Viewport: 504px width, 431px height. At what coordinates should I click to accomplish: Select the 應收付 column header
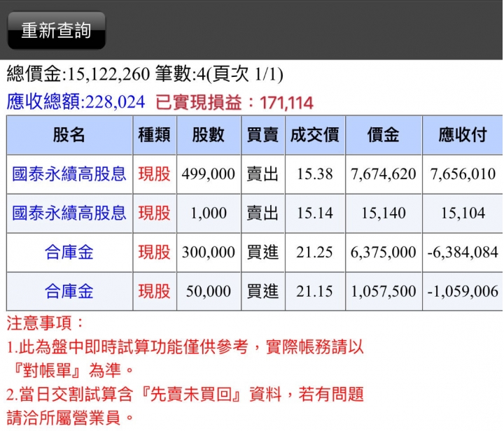coord(463,135)
